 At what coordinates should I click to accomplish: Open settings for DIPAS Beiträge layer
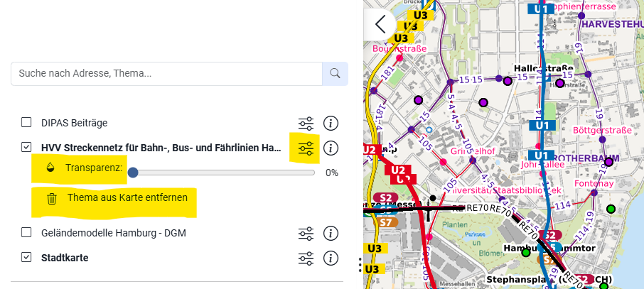(x=306, y=123)
